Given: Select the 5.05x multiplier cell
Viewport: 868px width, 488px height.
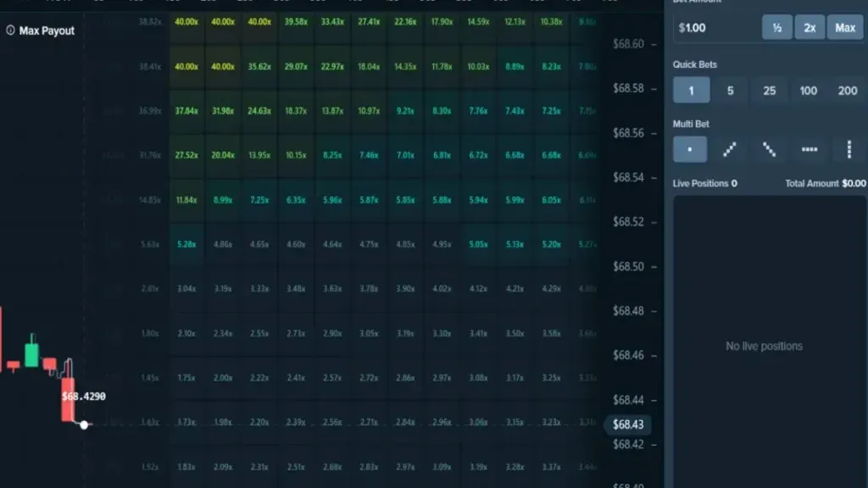Looking at the screenshot, I should coord(479,244).
